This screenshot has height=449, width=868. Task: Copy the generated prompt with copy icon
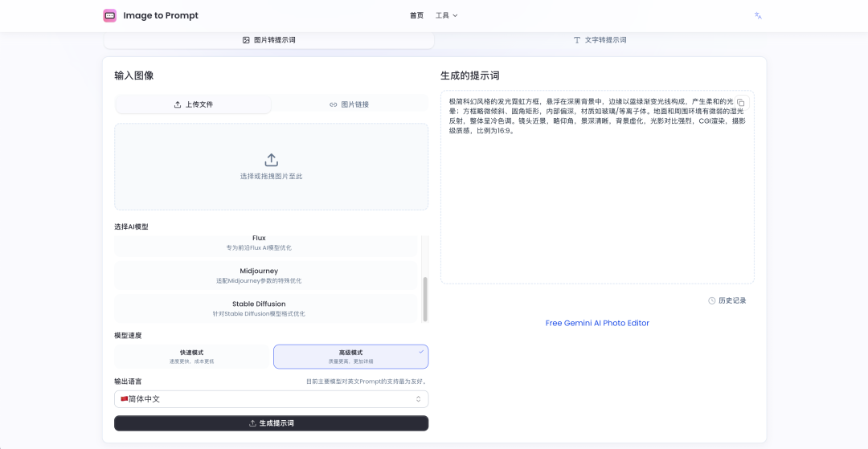(741, 103)
